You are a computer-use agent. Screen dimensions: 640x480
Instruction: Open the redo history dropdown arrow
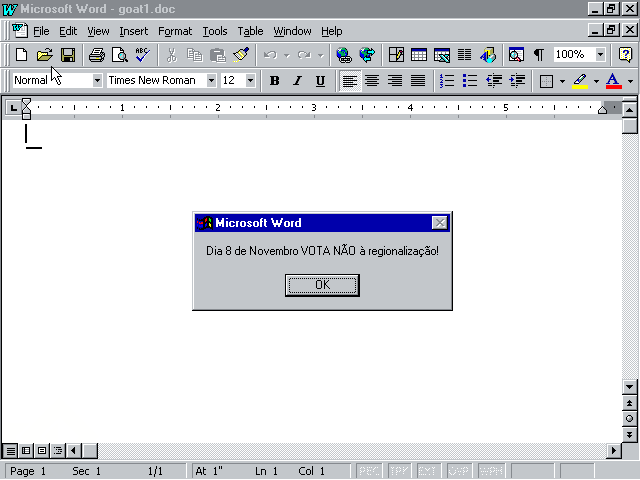click(321, 55)
